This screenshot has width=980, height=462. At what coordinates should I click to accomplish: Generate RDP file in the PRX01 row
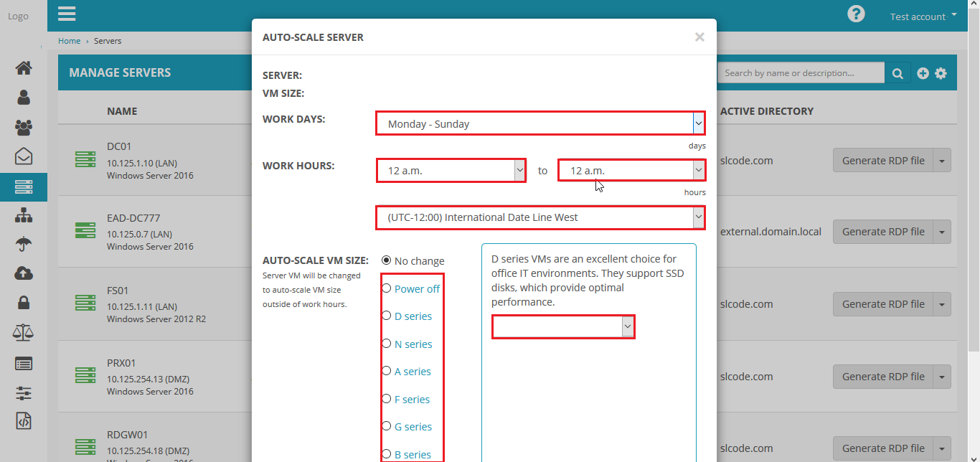883,377
